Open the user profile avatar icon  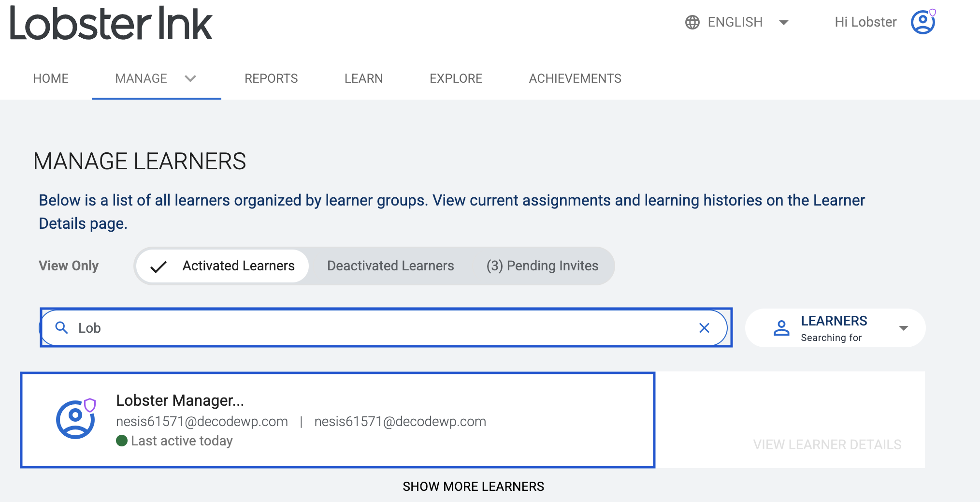click(923, 22)
